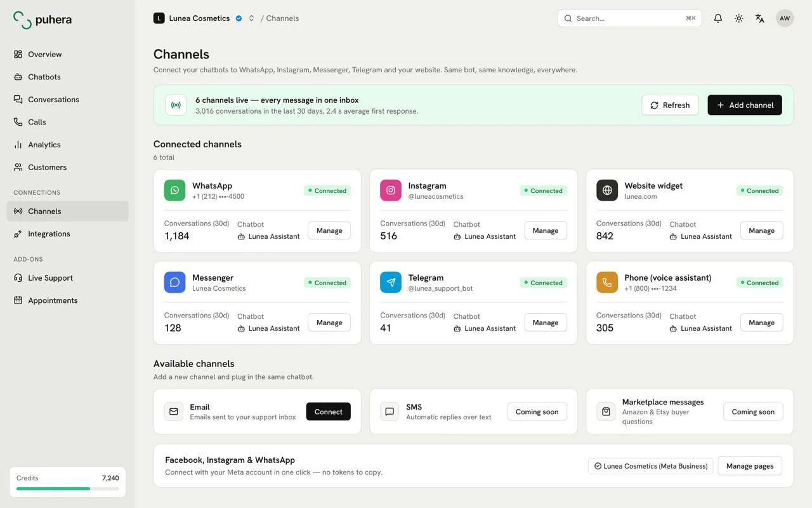
Task: Focus the Search field
Action: [x=629, y=18]
